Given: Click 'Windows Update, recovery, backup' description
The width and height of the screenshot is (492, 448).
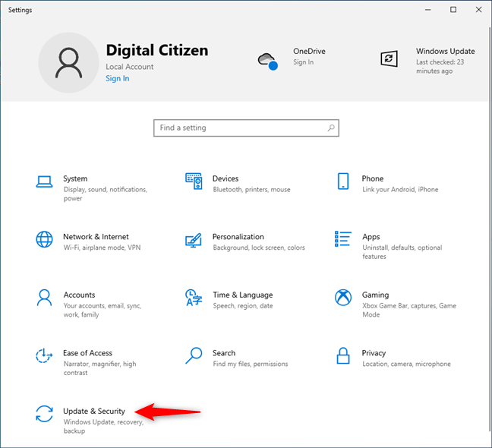Looking at the screenshot, I should (x=103, y=426).
